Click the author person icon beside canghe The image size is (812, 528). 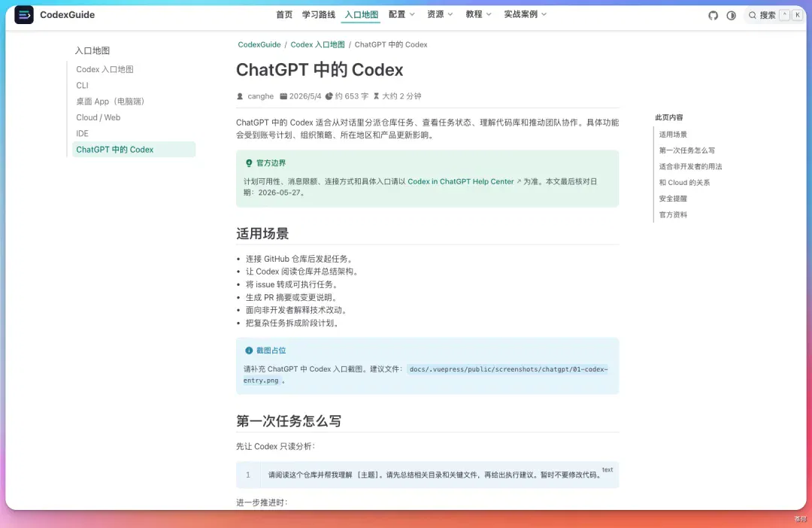(240, 96)
